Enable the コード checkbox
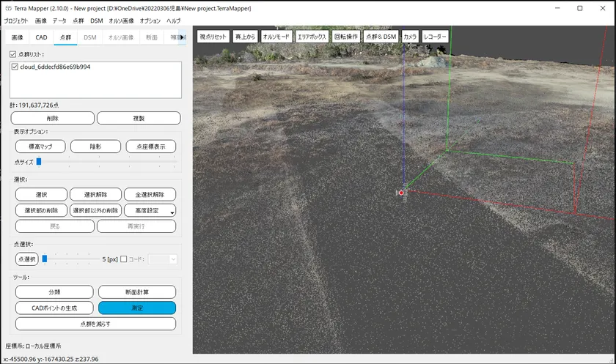Screen dimensions: 616x364 click(x=123, y=259)
